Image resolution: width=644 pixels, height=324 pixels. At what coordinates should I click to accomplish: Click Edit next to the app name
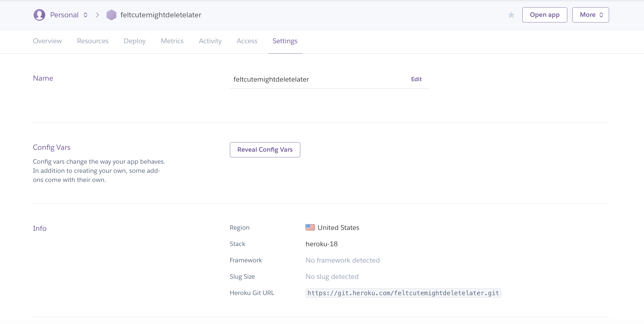(416, 79)
